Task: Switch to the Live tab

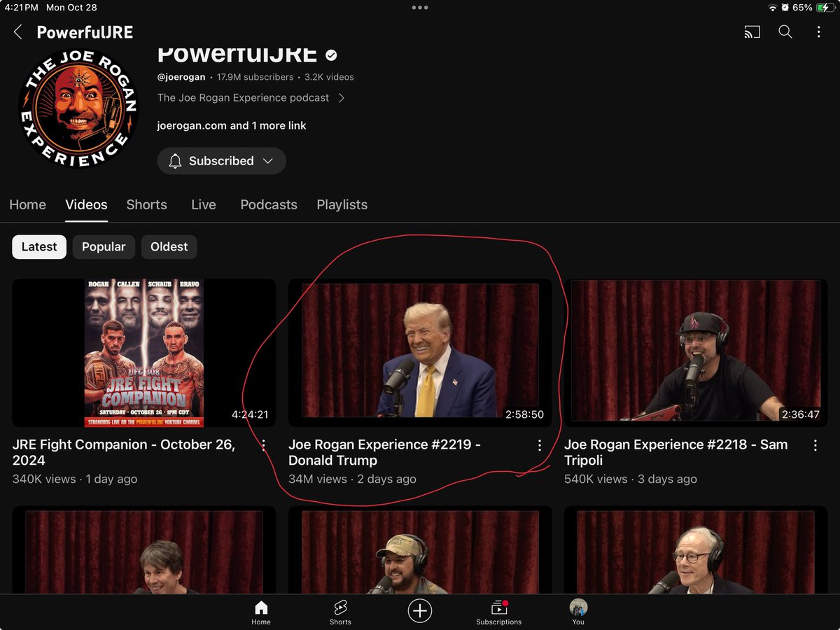Action: click(x=203, y=205)
